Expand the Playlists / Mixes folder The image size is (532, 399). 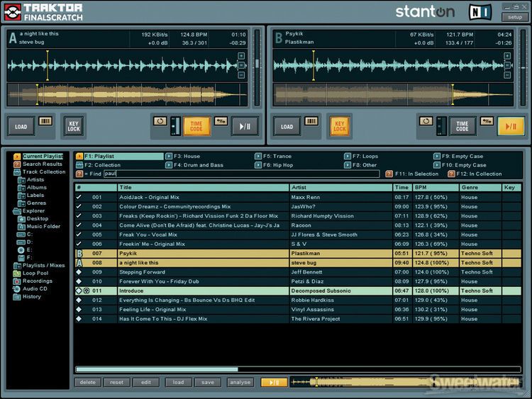tap(17, 265)
